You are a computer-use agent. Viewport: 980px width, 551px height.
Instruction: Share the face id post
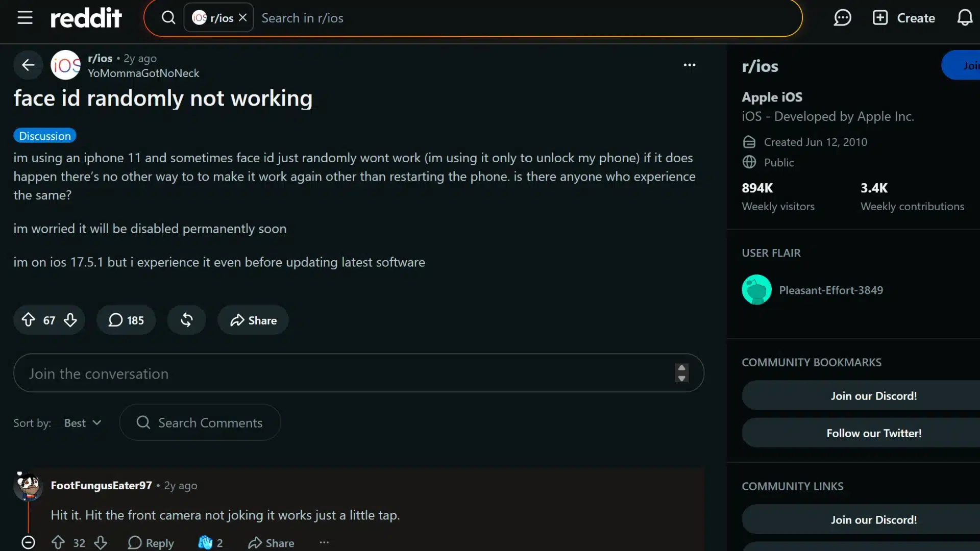(253, 320)
